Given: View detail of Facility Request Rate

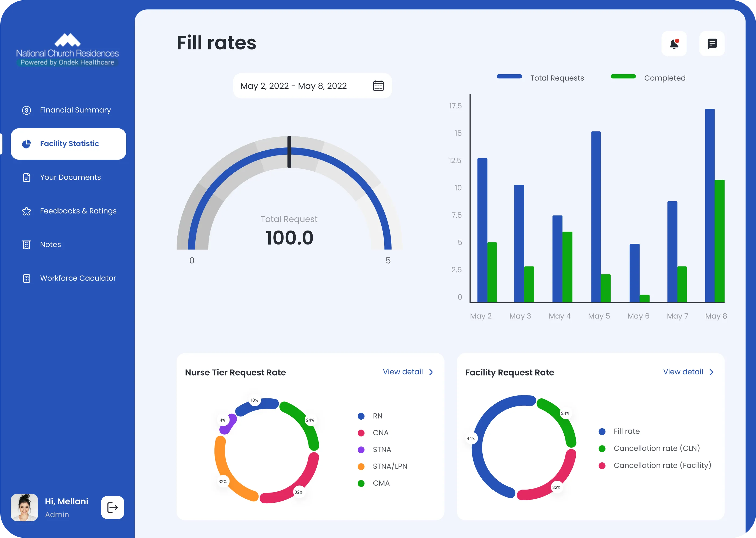Looking at the screenshot, I should point(683,372).
